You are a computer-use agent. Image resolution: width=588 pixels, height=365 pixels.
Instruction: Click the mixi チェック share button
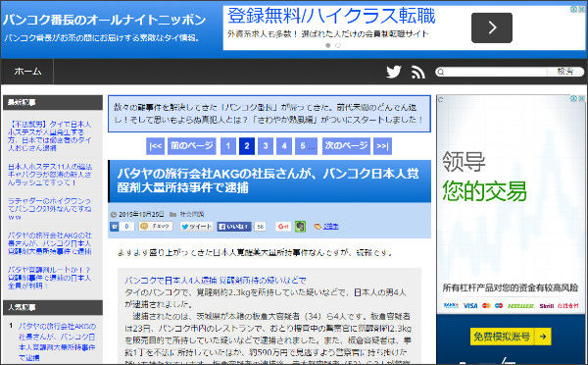[x=156, y=226]
